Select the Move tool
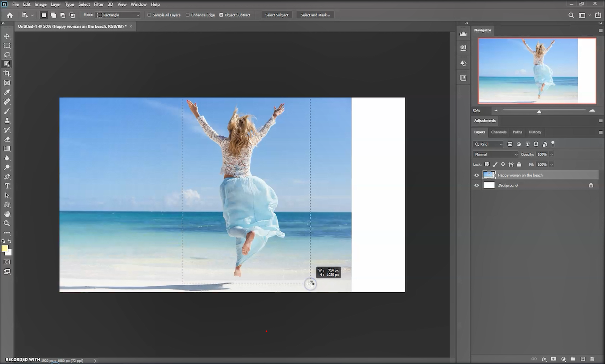The image size is (605, 364). (7, 36)
